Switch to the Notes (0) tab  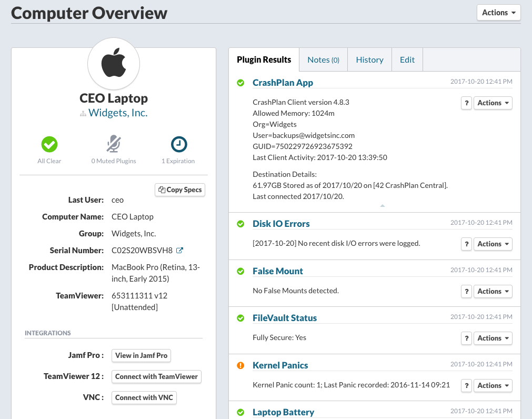323,59
